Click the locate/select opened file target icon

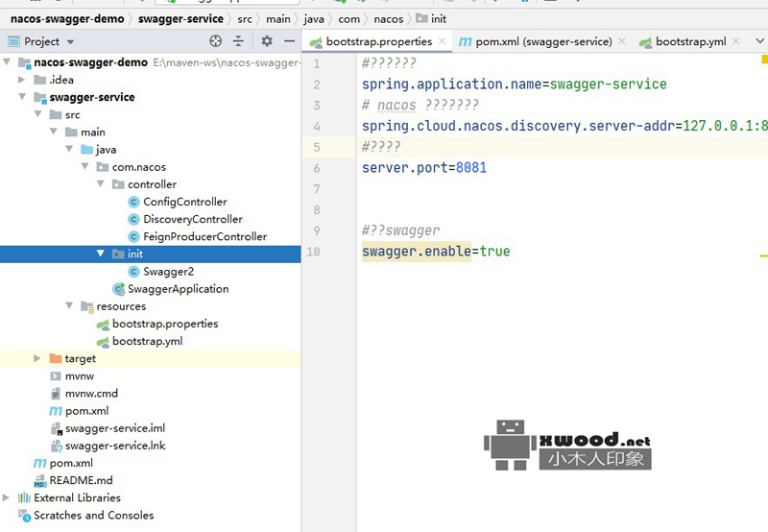point(215,41)
